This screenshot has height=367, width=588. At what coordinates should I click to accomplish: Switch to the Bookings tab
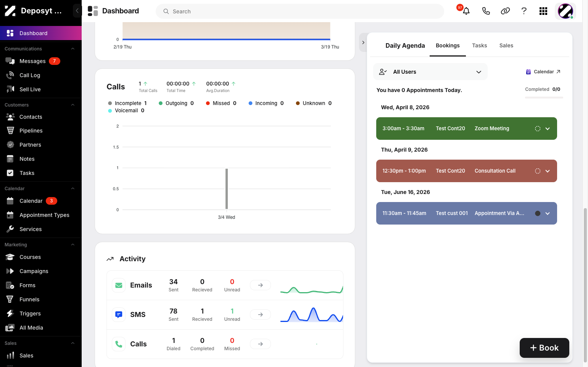[x=448, y=45]
